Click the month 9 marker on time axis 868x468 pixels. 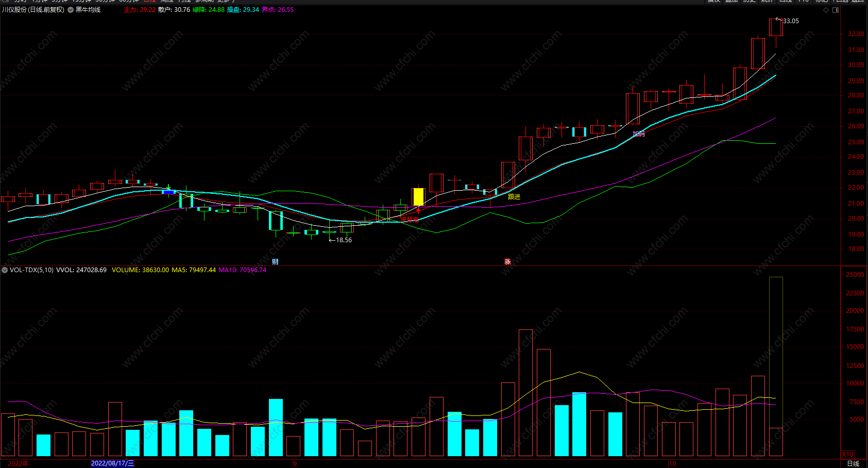(295, 463)
